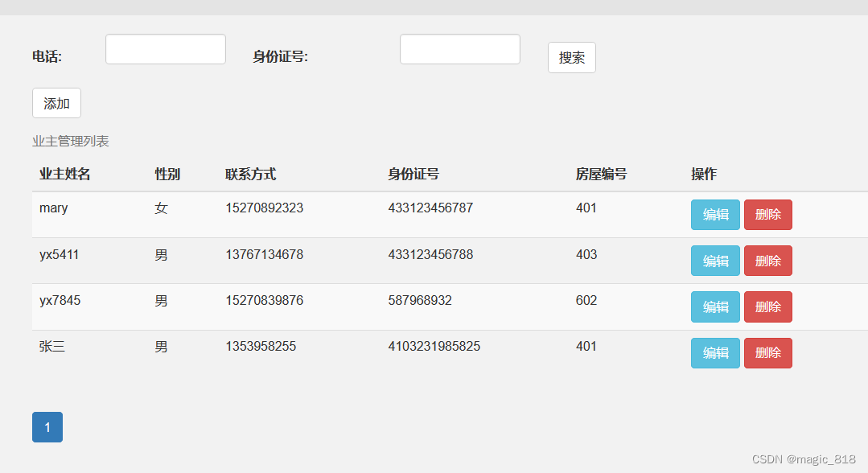Viewport: 868px width, 473px height.
Task: Click phone number 15270892323
Action: pyautogui.click(x=264, y=208)
